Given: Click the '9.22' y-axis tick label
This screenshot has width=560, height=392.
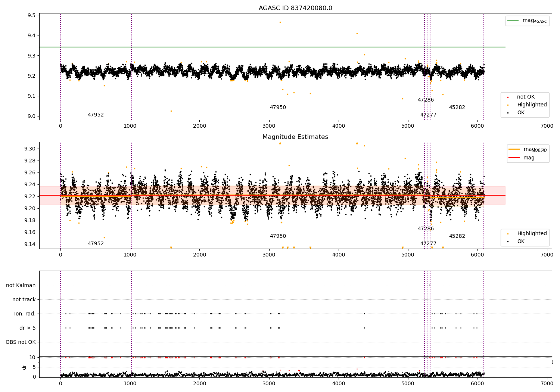Looking at the screenshot, I should pyautogui.click(x=30, y=196).
